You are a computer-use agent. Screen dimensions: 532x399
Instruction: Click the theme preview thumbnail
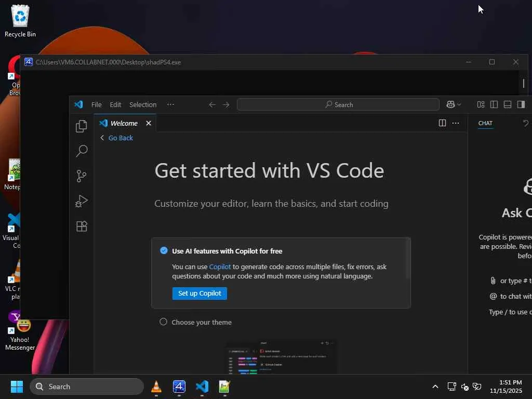[282, 356]
